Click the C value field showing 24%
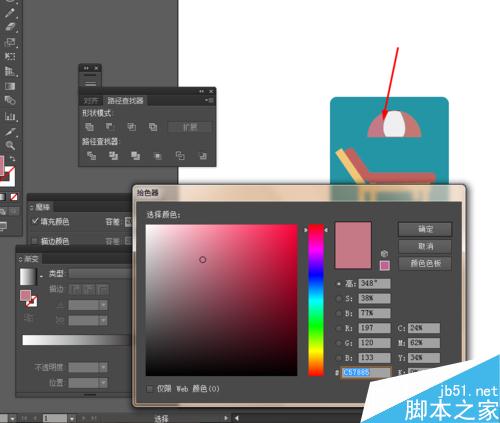500x423 pixels. (x=423, y=328)
